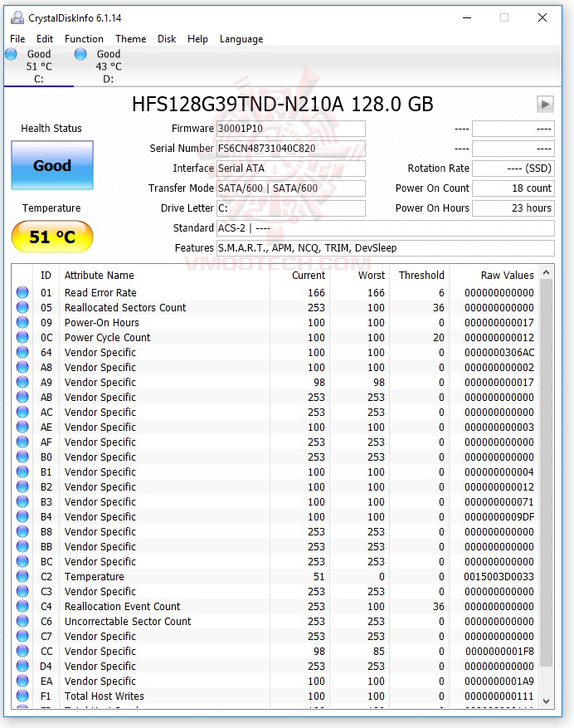Screen dimensions: 574x728
Task: Click raw value 0000000306AC
Action: [499, 353]
